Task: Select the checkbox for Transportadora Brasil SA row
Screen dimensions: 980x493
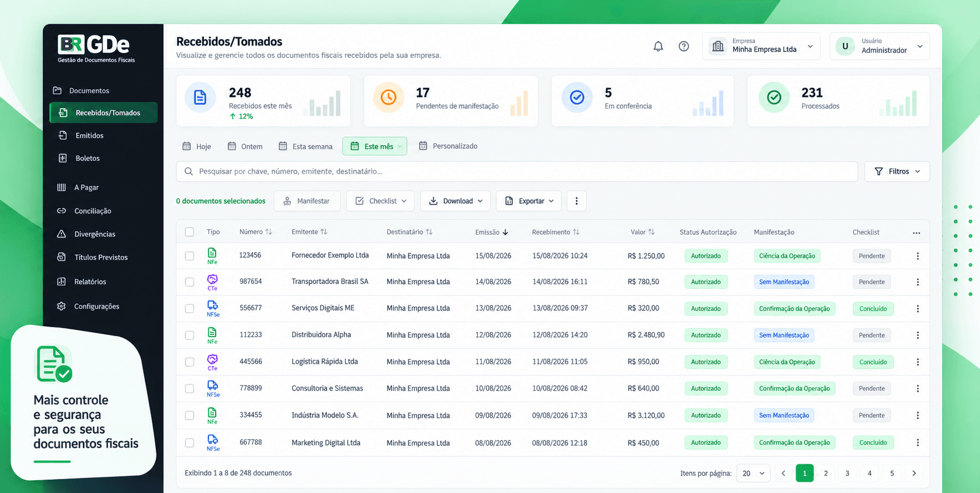Action: [x=190, y=282]
